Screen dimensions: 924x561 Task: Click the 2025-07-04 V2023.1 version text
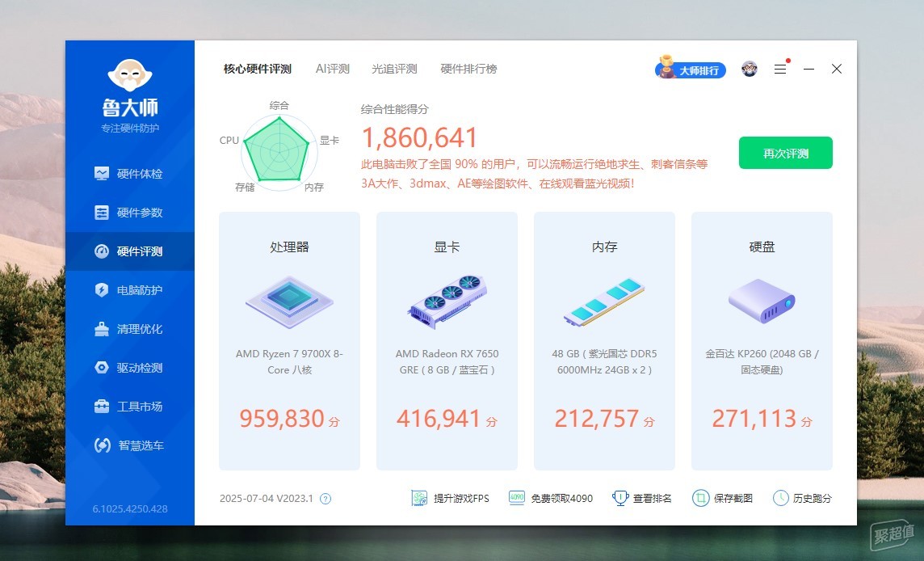(x=267, y=499)
